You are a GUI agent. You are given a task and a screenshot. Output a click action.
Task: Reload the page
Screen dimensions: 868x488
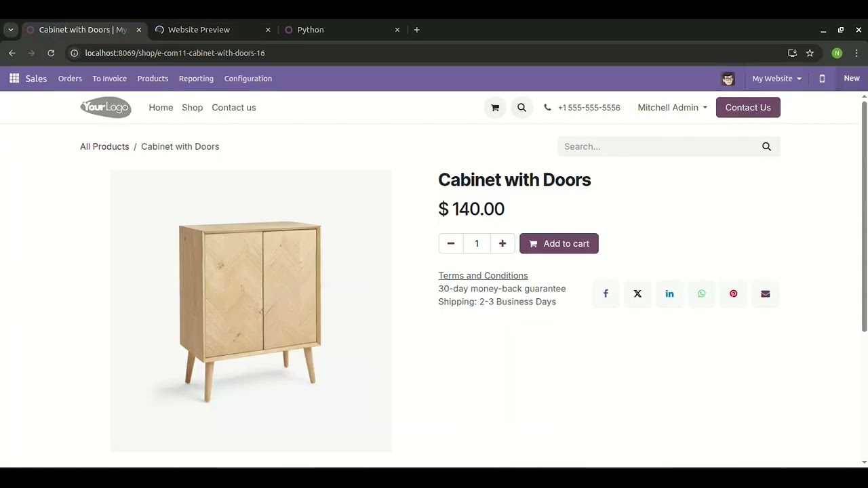point(51,53)
